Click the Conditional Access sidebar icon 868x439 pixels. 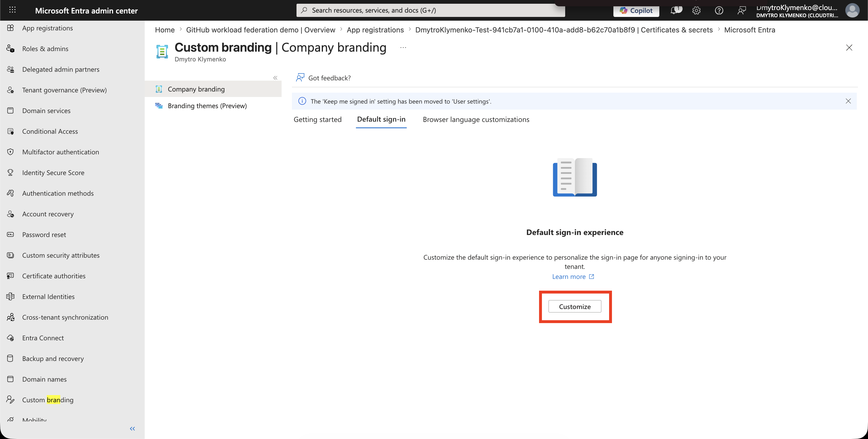(10, 131)
